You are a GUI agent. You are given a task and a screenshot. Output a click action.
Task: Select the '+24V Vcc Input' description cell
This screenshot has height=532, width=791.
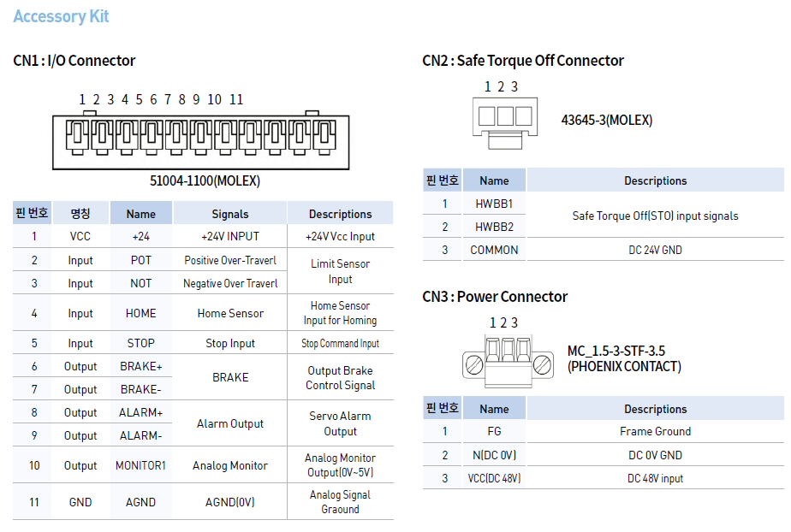[x=340, y=236]
